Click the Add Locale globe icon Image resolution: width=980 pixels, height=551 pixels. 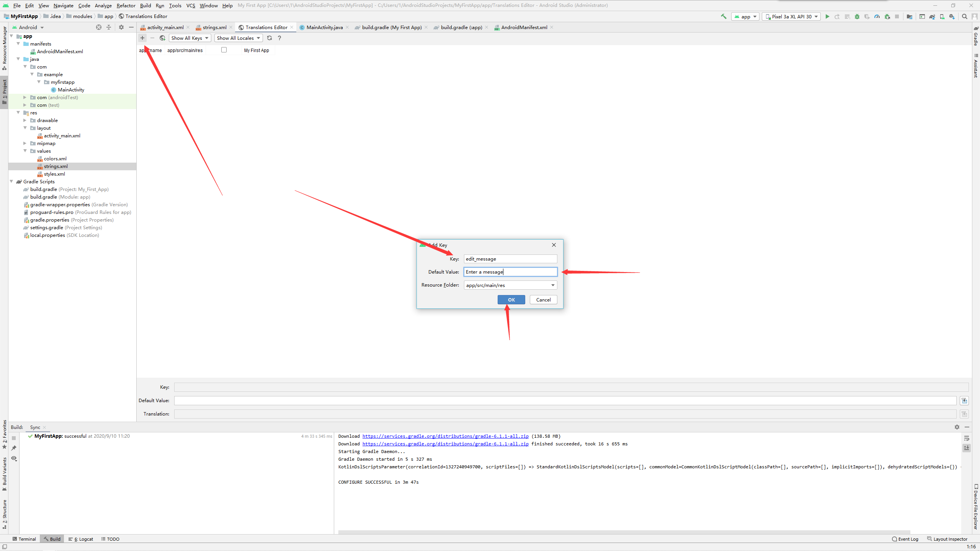pyautogui.click(x=162, y=38)
